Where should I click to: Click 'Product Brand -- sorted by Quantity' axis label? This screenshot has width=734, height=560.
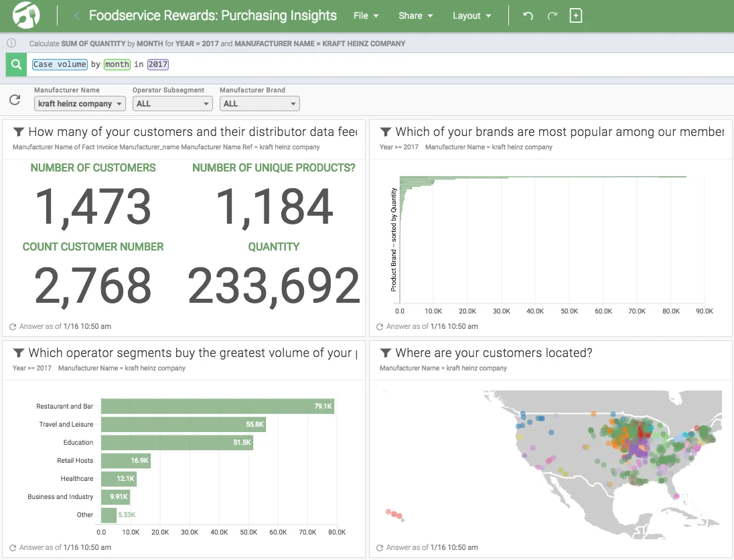[x=394, y=239]
